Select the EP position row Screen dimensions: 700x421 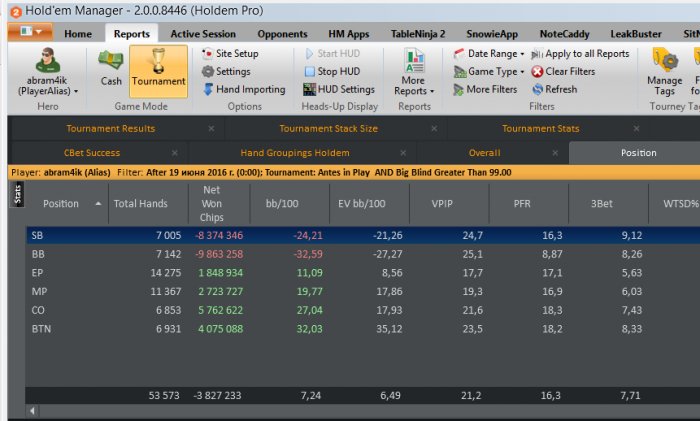click(x=363, y=273)
